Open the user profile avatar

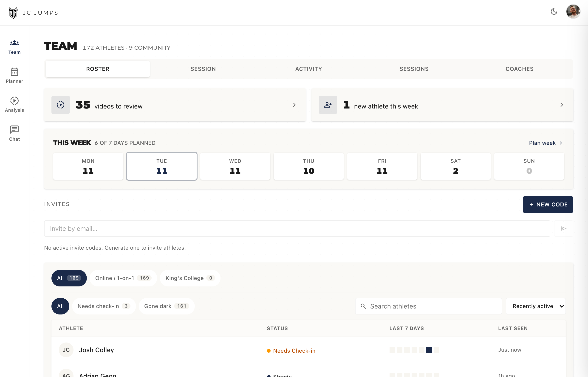pyautogui.click(x=573, y=11)
